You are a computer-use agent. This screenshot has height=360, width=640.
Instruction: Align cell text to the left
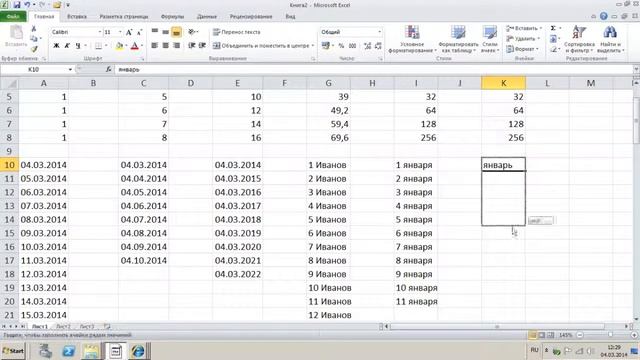tap(155, 45)
